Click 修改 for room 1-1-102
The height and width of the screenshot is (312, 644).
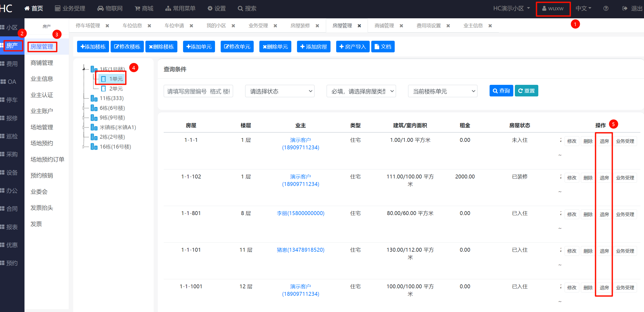pos(572,178)
